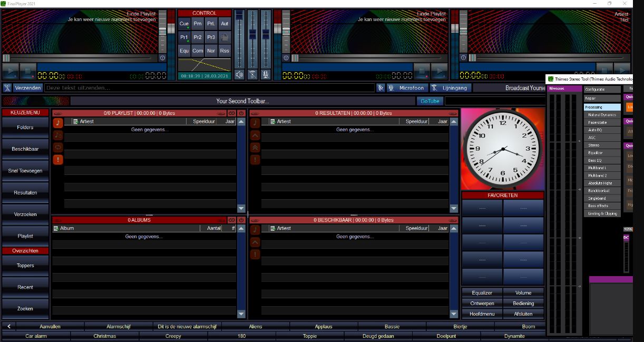The height and width of the screenshot is (342, 644).
Task: Toggle the Aut button in Control panel
Action: (225, 24)
